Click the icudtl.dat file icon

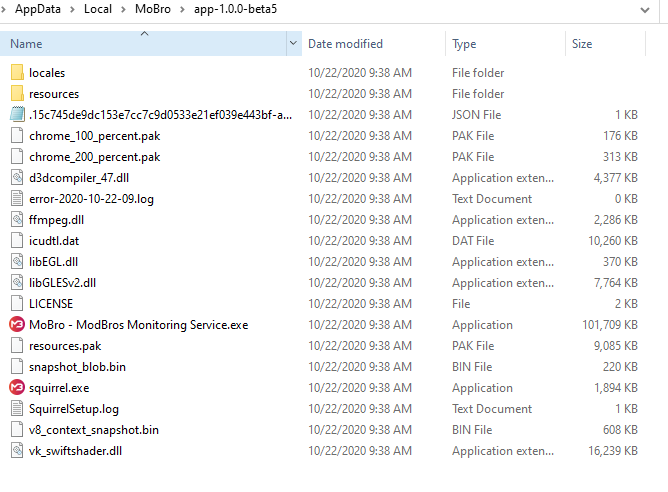point(17,240)
